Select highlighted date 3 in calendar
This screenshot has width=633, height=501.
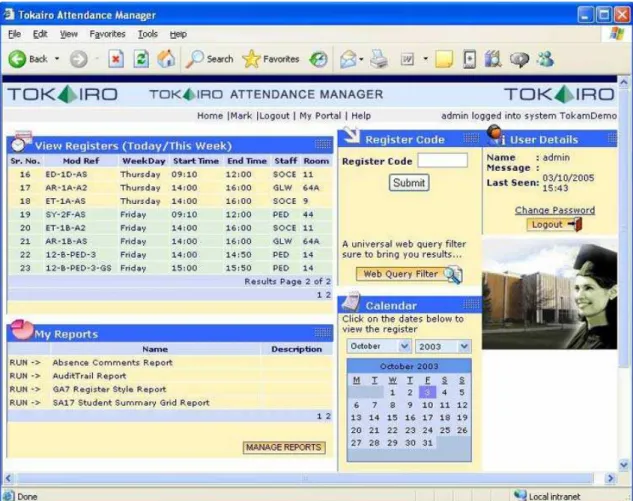[428, 392]
